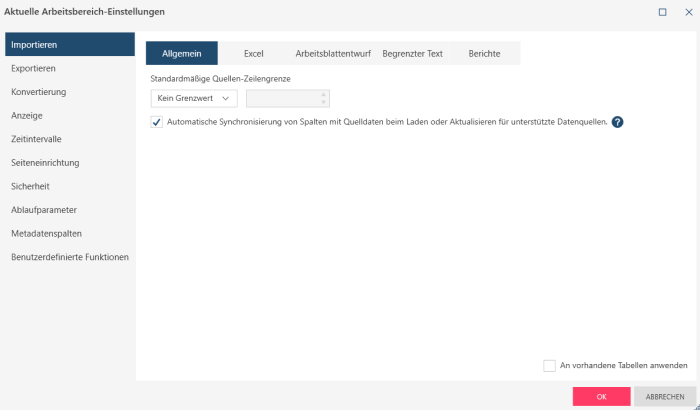The height and width of the screenshot is (410, 700).
Task: Open Seiteneinrichtung settings
Action: pos(45,163)
